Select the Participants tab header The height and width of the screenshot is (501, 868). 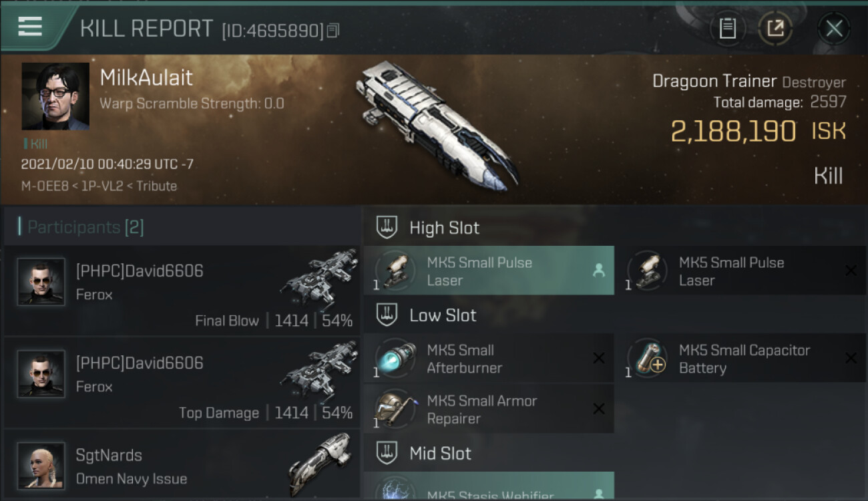tap(81, 227)
